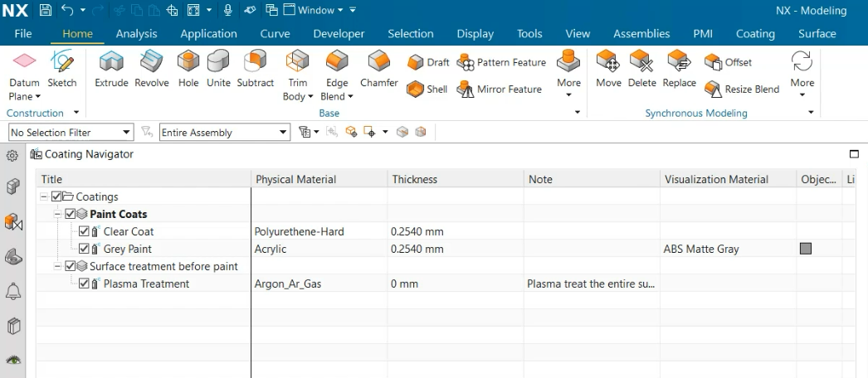868x378 pixels.
Task: Collapse the Paint Coats tree node
Action: 58,214
